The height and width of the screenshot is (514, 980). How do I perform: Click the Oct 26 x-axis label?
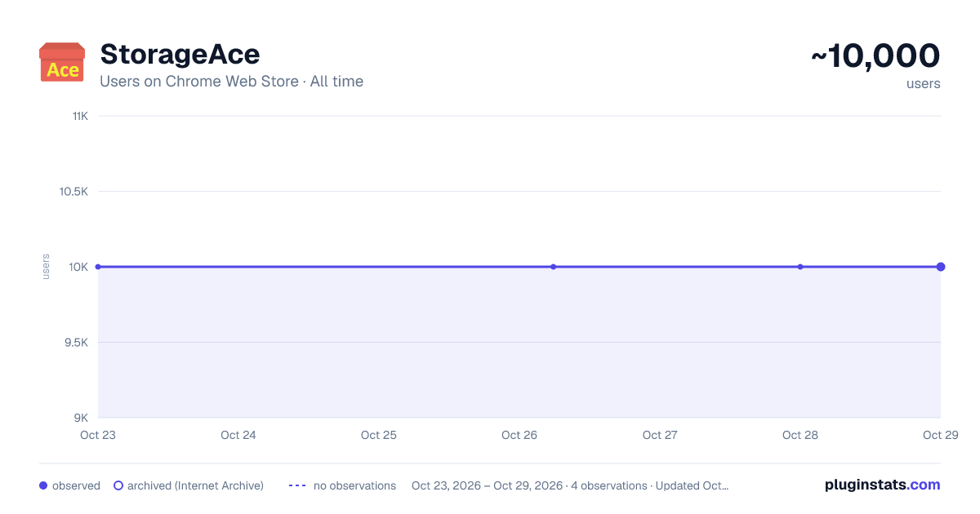519,435
